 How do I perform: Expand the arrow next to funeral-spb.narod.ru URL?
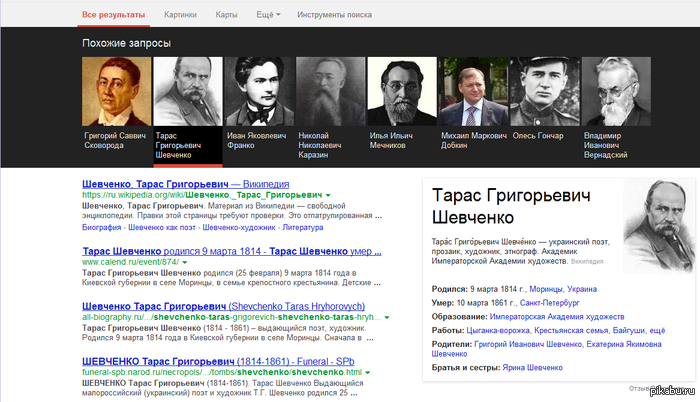click(367, 373)
